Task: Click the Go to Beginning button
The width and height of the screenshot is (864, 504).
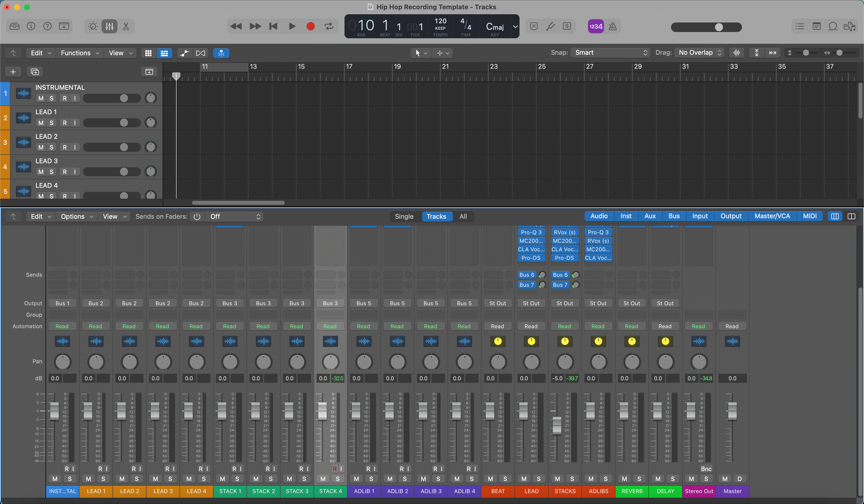Action: click(273, 27)
